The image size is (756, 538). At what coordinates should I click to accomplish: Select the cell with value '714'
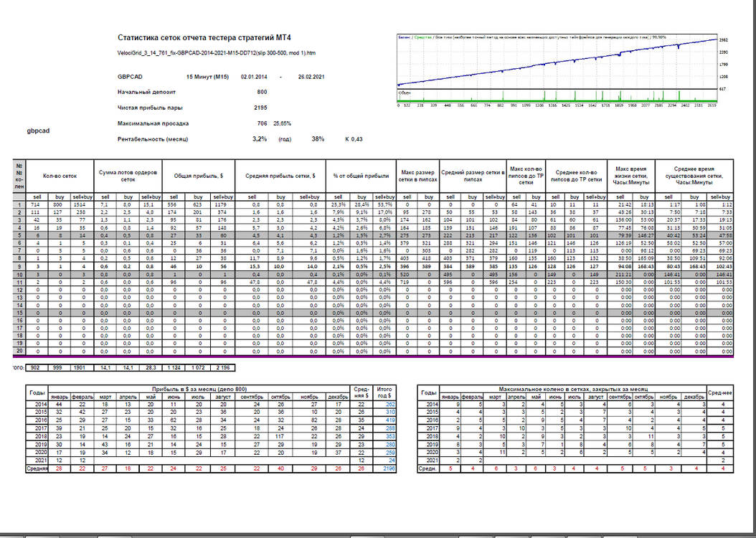tap(37, 205)
